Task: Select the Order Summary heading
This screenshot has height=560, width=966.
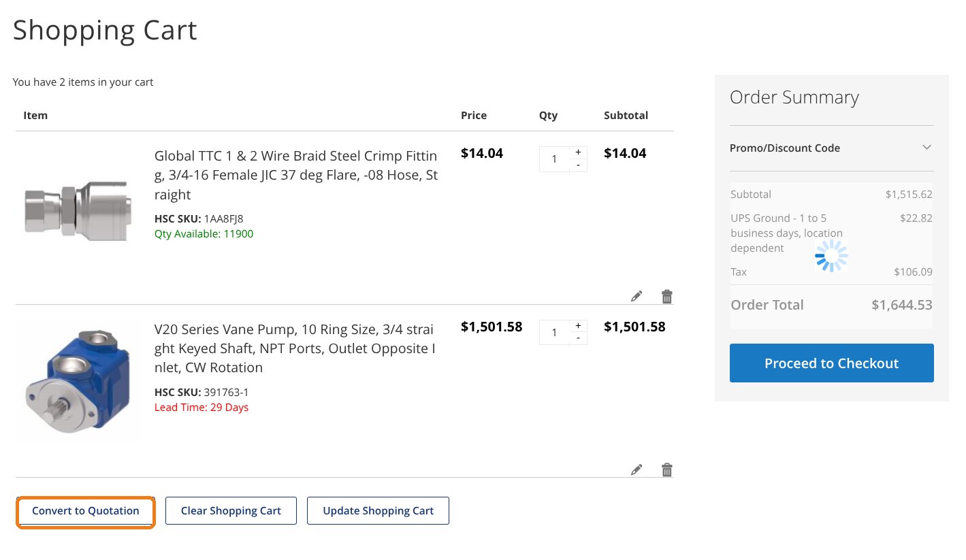Action: pyautogui.click(x=794, y=97)
